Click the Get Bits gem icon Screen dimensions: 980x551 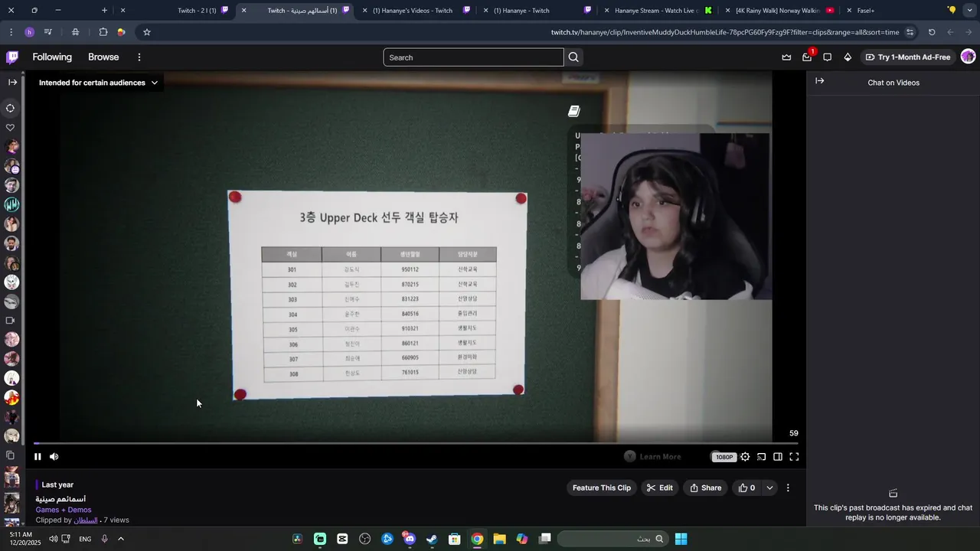[x=848, y=57]
